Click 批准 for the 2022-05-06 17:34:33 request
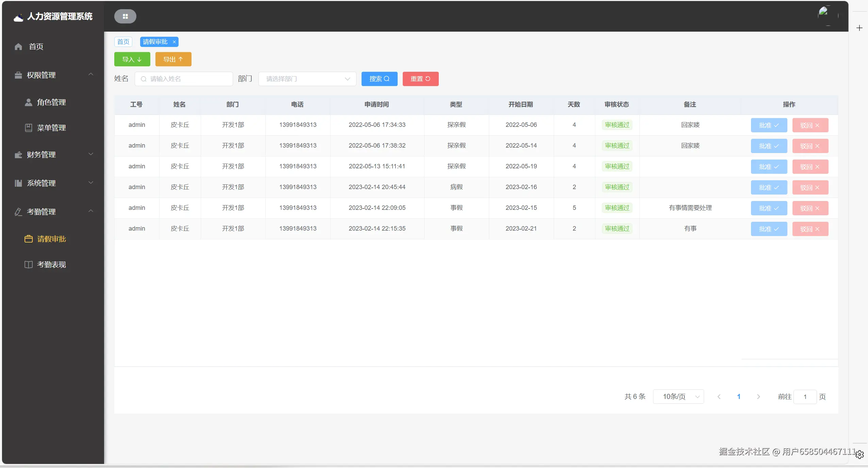 pos(769,125)
